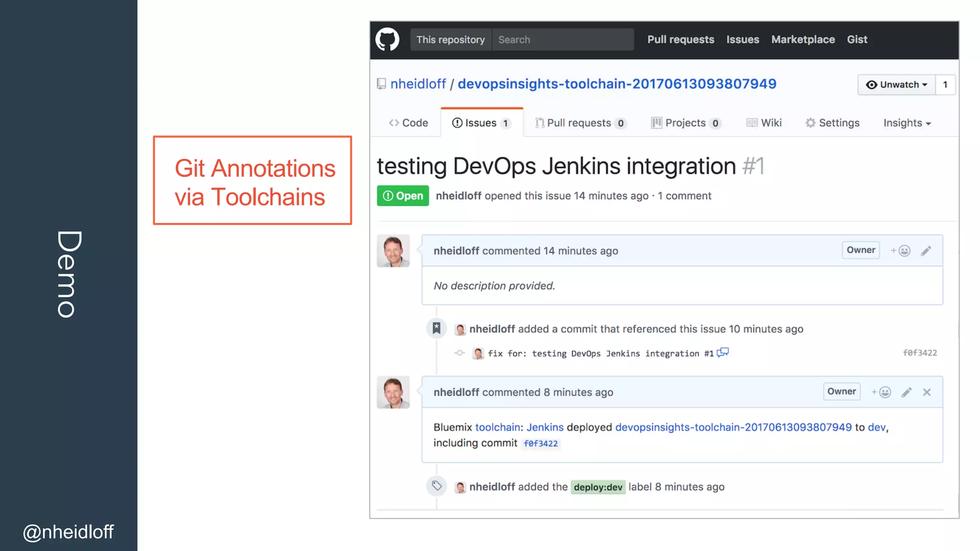Switch to the Code tab

point(408,123)
